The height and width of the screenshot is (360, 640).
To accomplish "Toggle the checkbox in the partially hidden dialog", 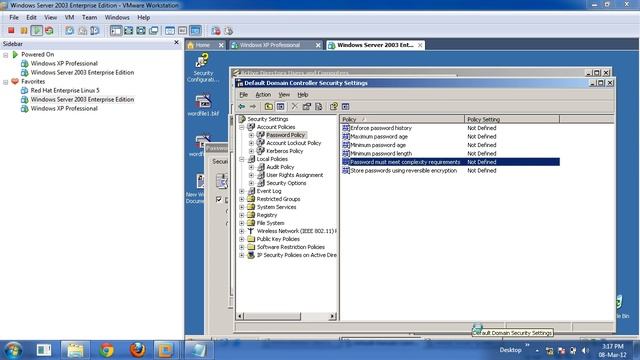I will (x=219, y=199).
